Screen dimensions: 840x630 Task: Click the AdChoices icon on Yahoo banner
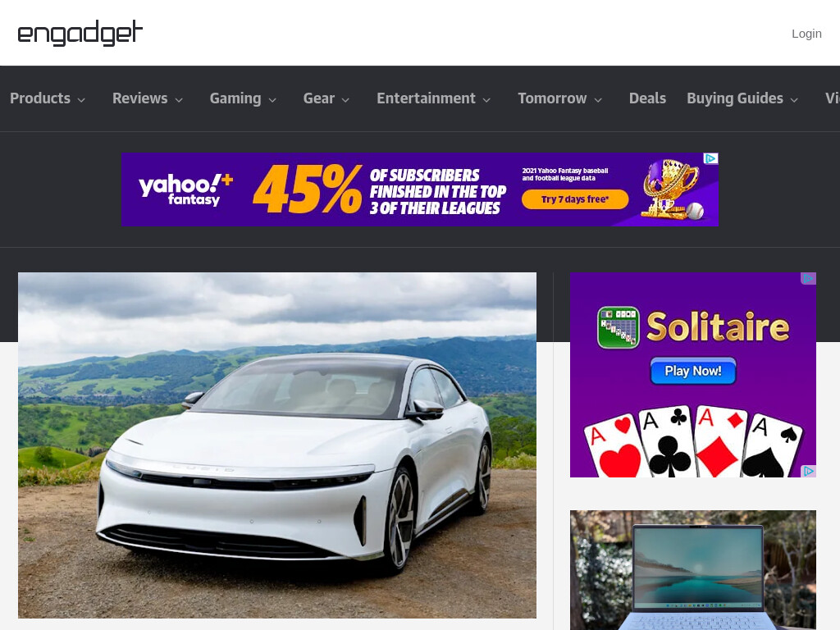(x=710, y=158)
